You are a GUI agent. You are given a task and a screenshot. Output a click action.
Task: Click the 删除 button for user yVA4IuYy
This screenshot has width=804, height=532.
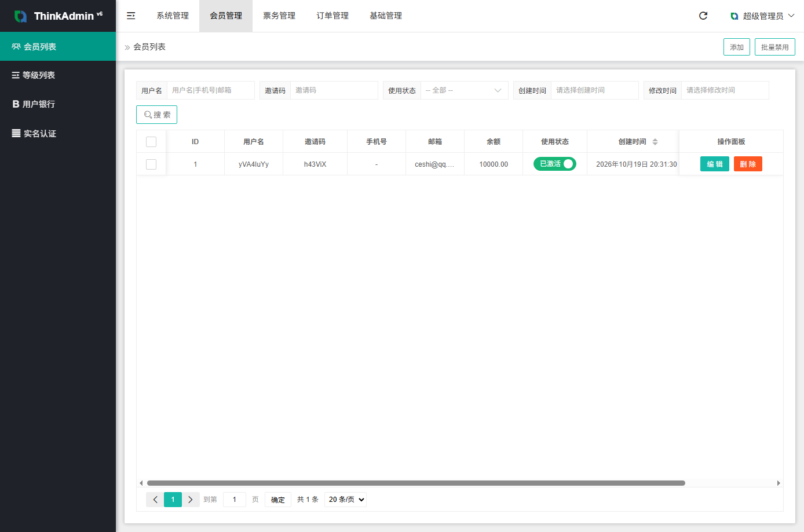748,164
